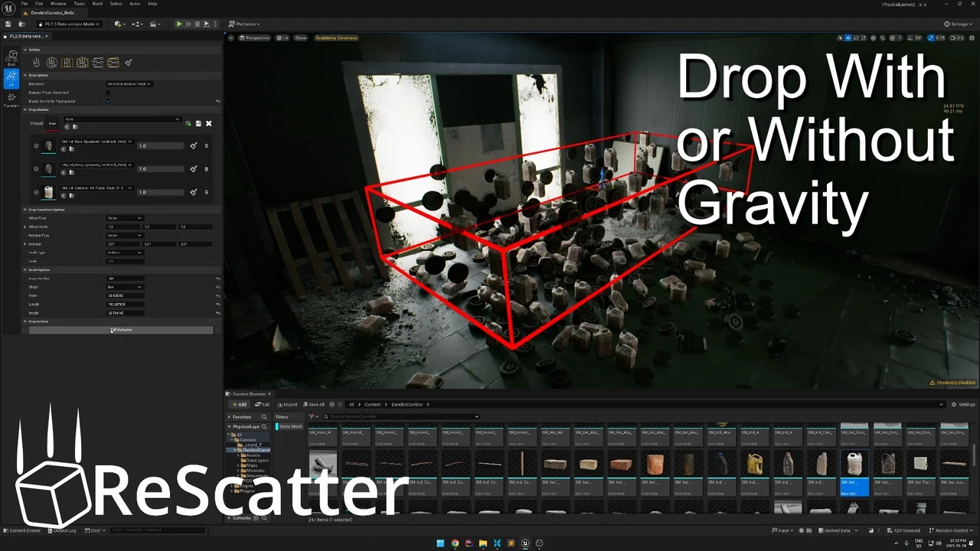
Task: Open the Exit Action dropdown showing Convert to Instance Mesh
Action: (x=129, y=84)
